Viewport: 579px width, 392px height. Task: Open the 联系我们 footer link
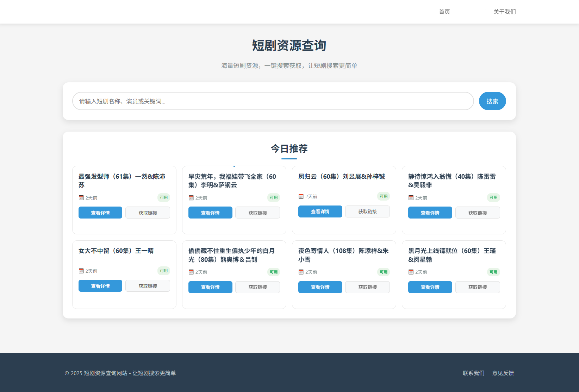[x=473, y=373]
